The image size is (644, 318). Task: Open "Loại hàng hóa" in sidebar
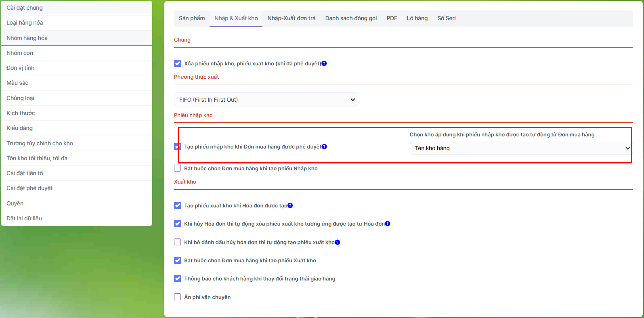(25, 23)
